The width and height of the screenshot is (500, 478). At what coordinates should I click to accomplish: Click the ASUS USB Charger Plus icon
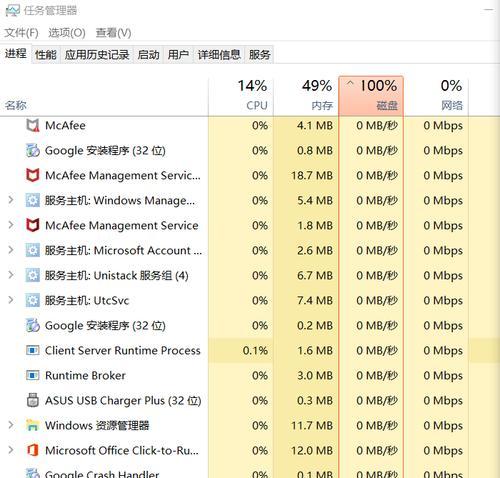pyautogui.click(x=33, y=400)
